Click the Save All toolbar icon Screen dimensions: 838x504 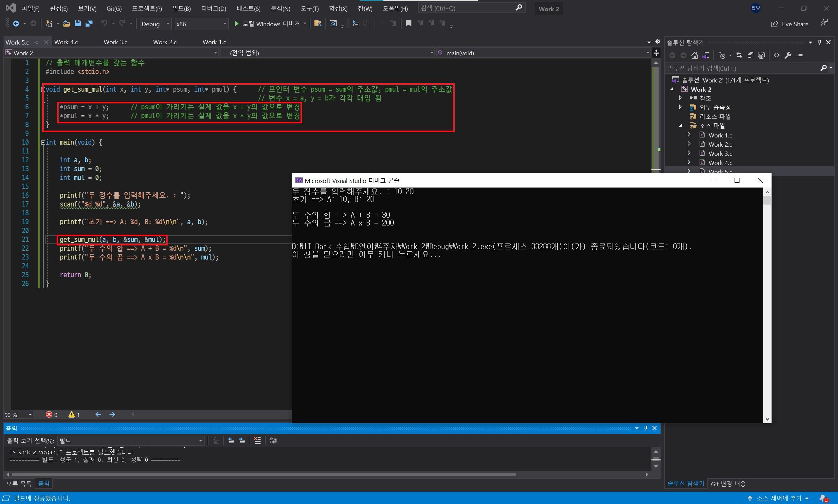89,24
